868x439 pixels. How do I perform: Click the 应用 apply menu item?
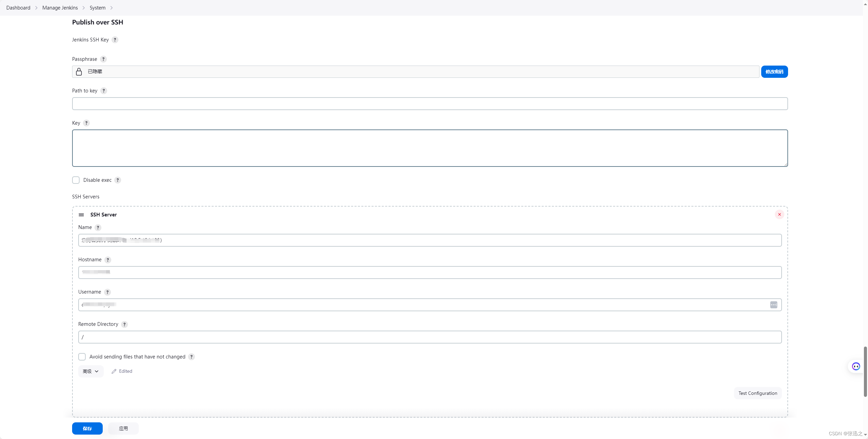coord(123,428)
